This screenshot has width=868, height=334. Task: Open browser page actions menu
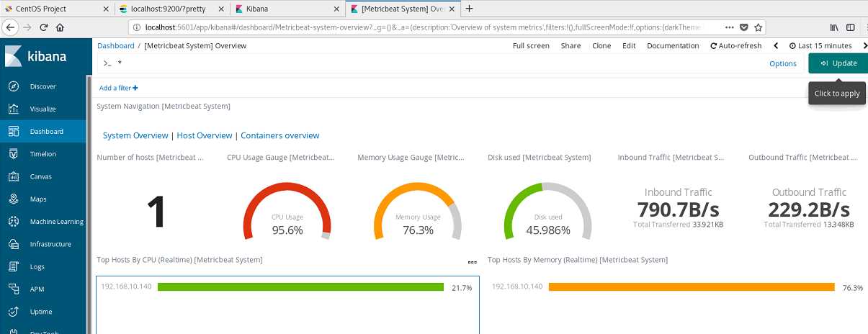[730, 27]
